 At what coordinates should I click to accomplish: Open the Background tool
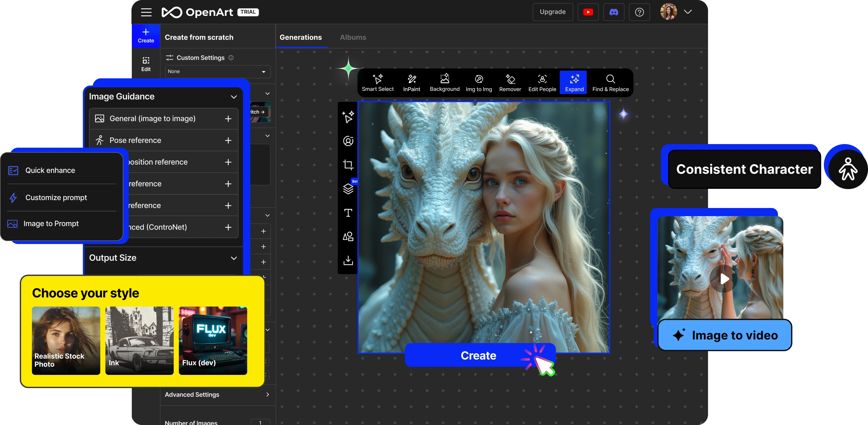(x=445, y=83)
